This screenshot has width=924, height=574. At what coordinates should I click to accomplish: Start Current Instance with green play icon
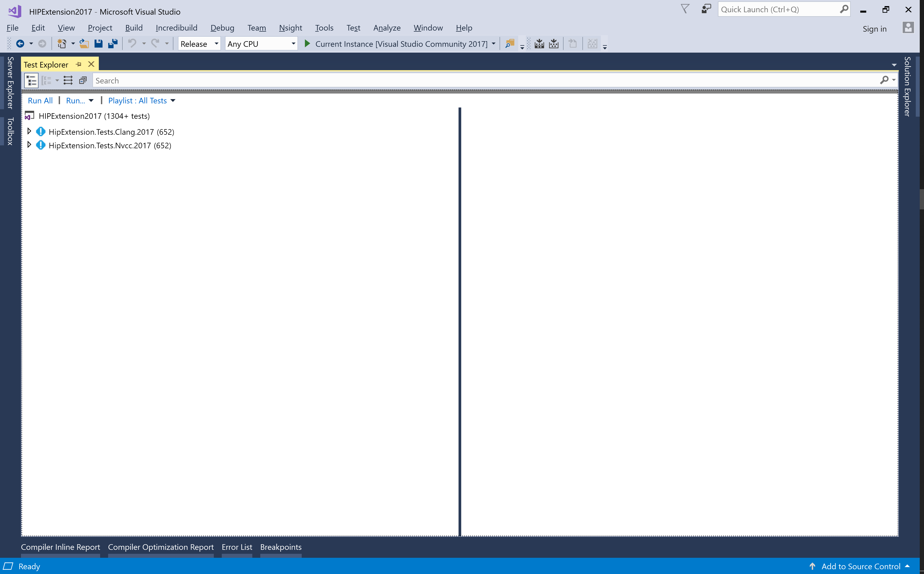[x=307, y=44]
